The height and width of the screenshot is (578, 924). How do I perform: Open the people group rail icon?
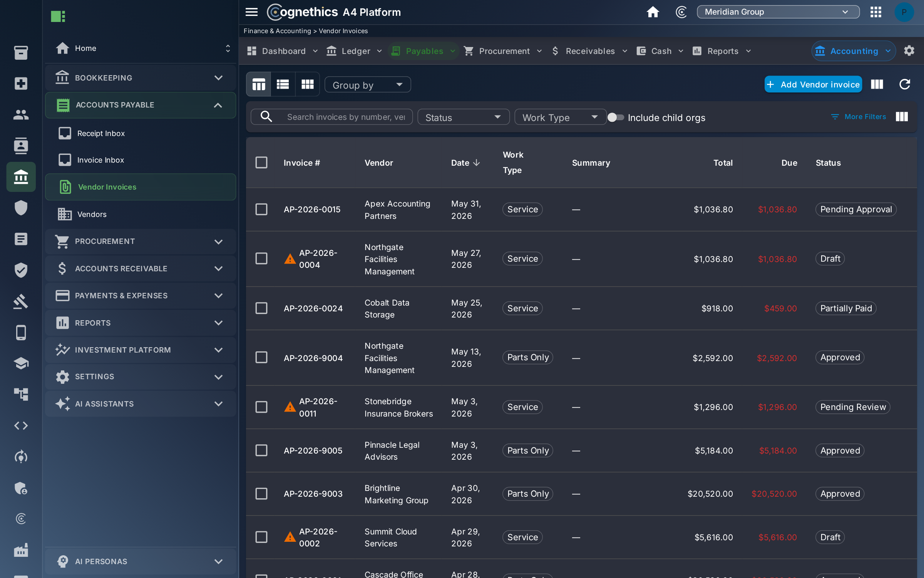[21, 114]
